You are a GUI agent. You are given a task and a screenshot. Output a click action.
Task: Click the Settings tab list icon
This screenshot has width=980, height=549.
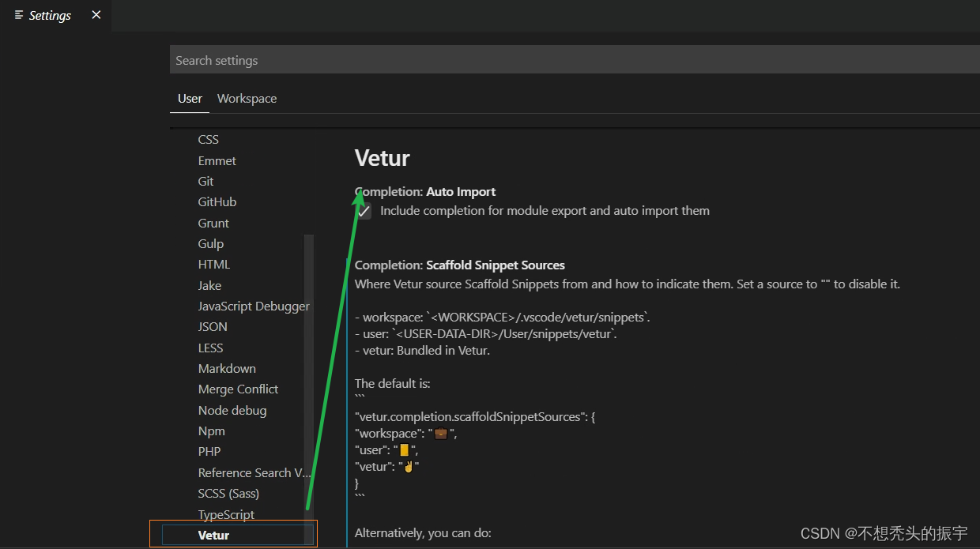[19, 15]
